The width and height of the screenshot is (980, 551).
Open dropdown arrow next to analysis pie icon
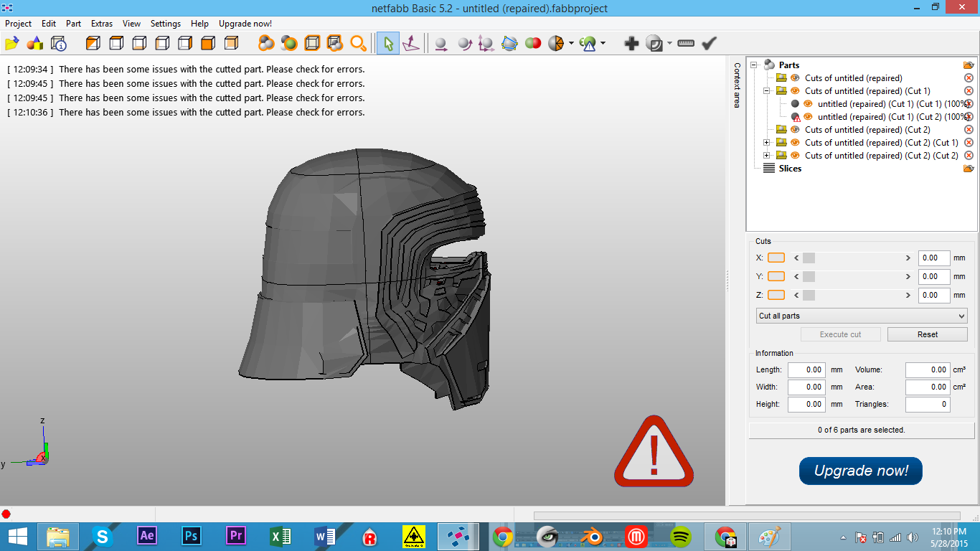click(x=571, y=44)
